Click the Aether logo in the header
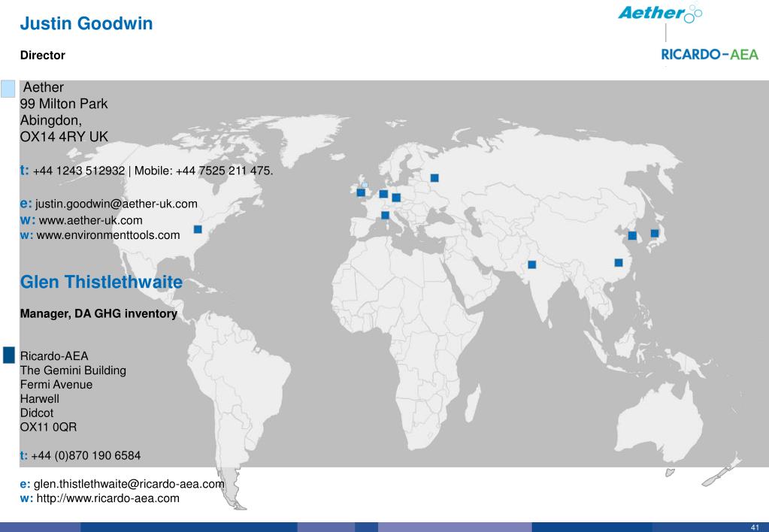 (660, 14)
